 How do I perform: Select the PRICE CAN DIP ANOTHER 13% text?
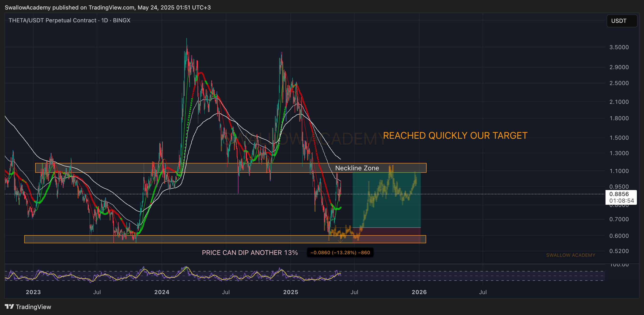click(250, 253)
